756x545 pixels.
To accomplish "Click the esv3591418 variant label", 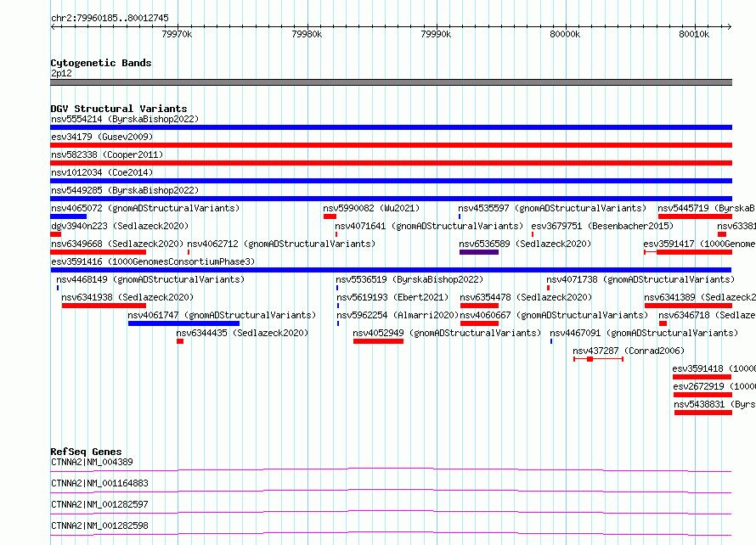I will (714, 368).
